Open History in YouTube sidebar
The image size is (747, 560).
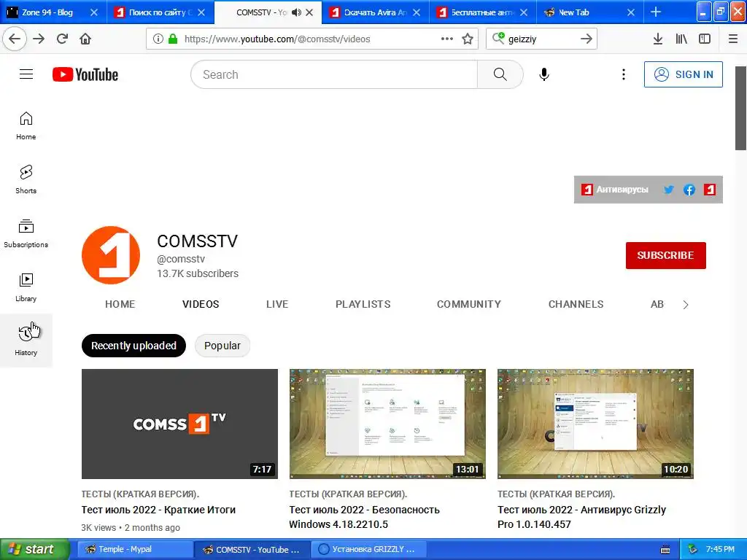tap(26, 341)
